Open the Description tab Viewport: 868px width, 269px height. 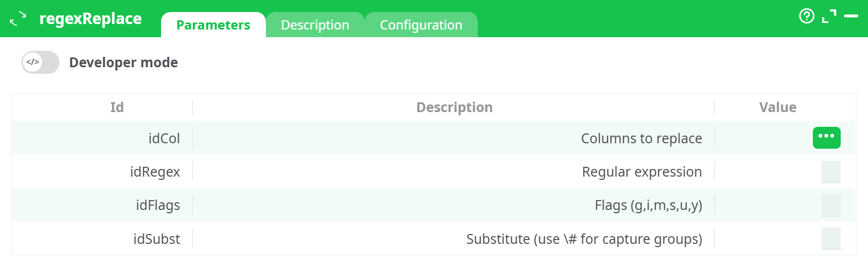315,25
